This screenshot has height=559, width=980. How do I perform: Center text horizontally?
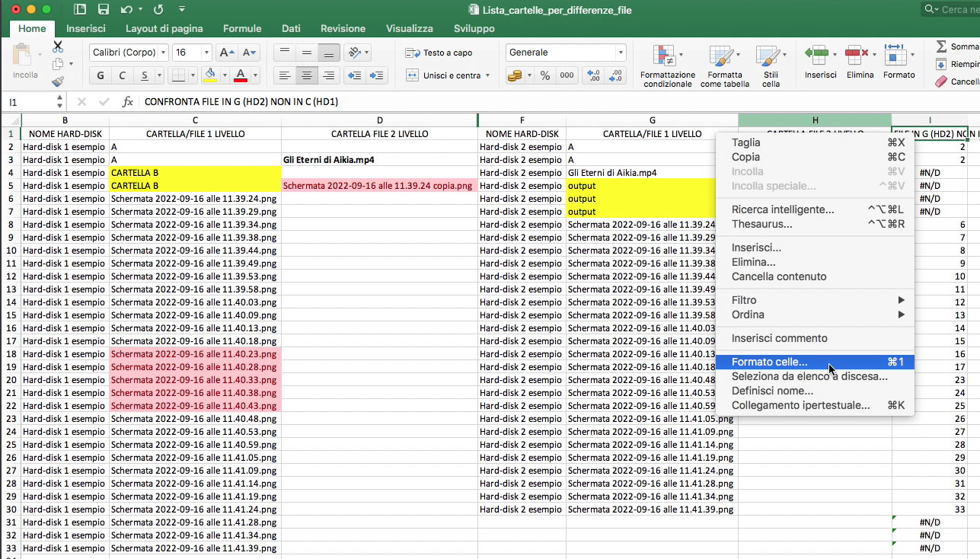coord(307,75)
